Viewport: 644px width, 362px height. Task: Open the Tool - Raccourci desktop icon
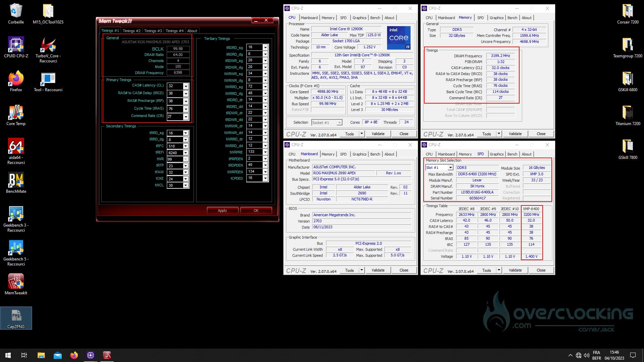(x=48, y=81)
